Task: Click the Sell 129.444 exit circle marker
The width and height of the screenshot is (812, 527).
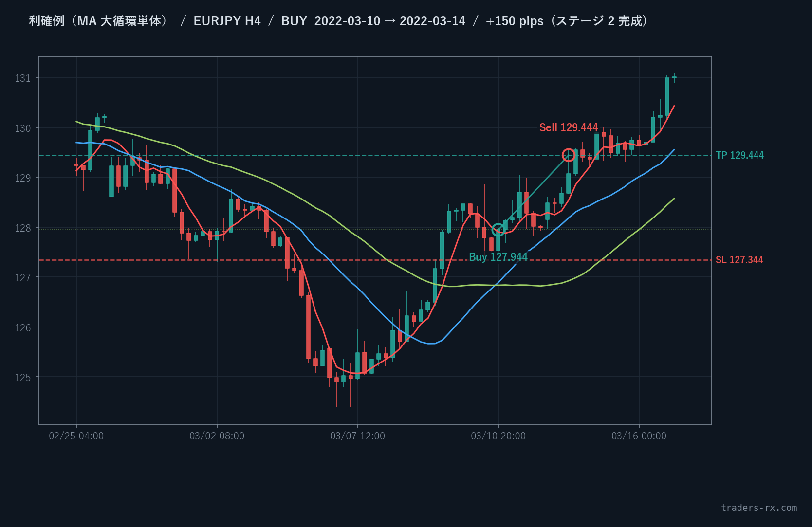Action: [568, 155]
